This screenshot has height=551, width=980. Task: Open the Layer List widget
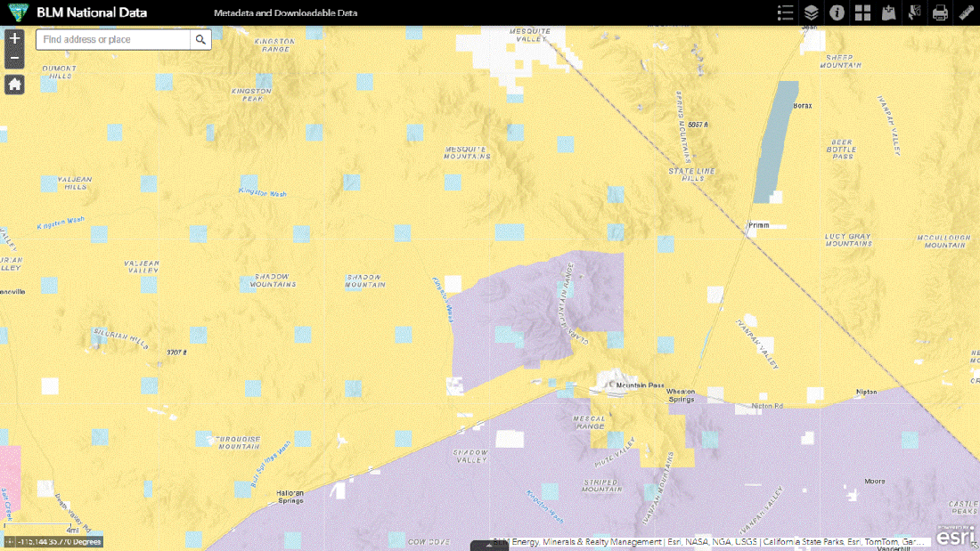point(811,12)
